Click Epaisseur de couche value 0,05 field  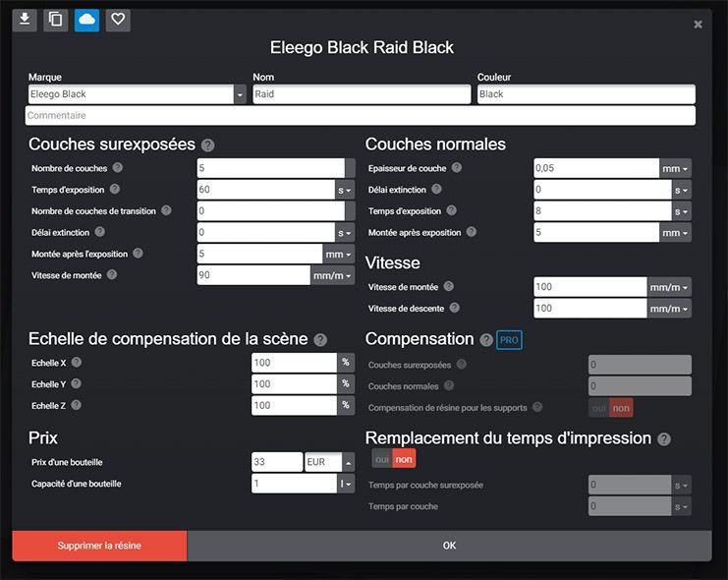(596, 168)
